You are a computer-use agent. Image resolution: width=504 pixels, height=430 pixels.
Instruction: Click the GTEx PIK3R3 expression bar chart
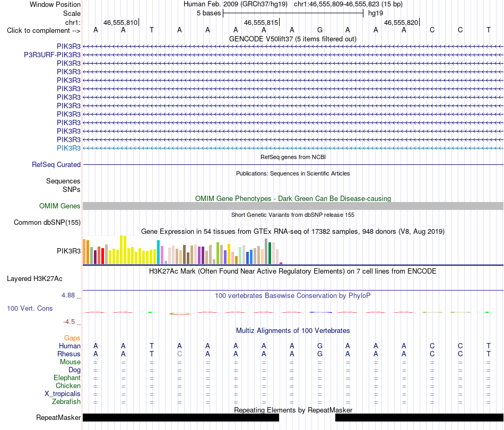click(183, 250)
